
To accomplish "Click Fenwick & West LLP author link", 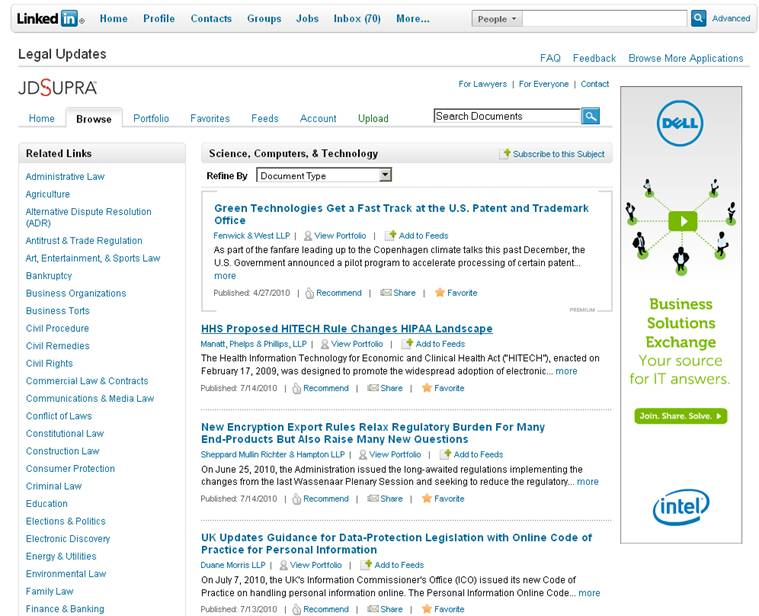I will (252, 236).
